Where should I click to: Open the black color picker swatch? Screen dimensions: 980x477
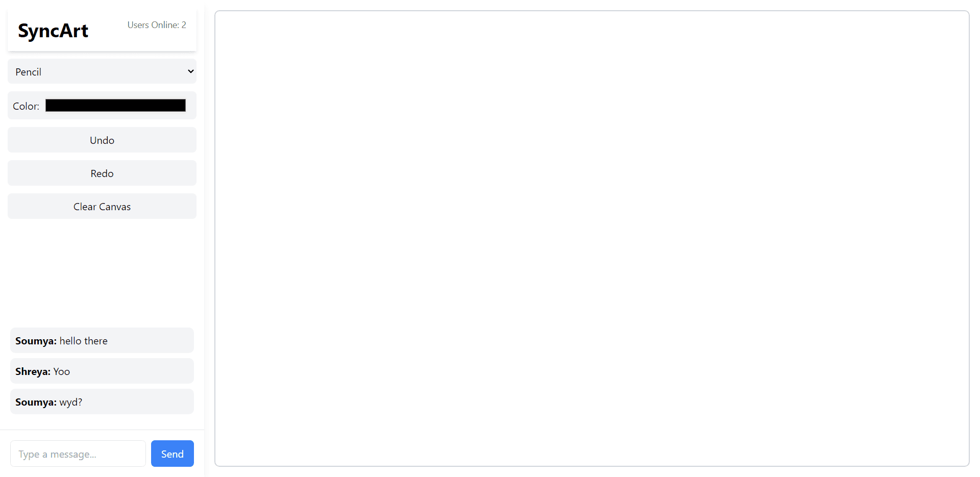[115, 106]
